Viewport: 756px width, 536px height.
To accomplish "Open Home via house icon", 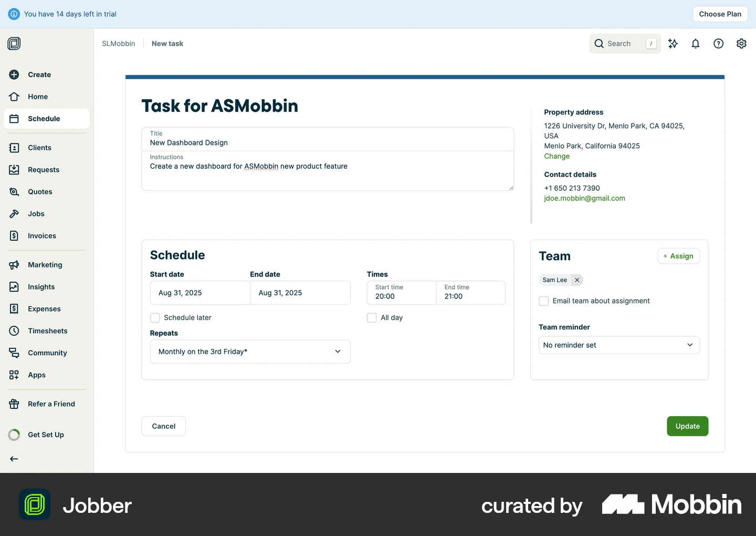I will 14,97.
